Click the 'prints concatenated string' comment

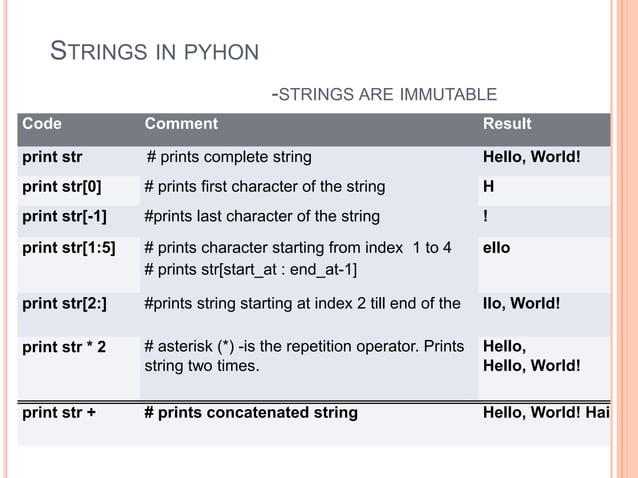pos(251,411)
